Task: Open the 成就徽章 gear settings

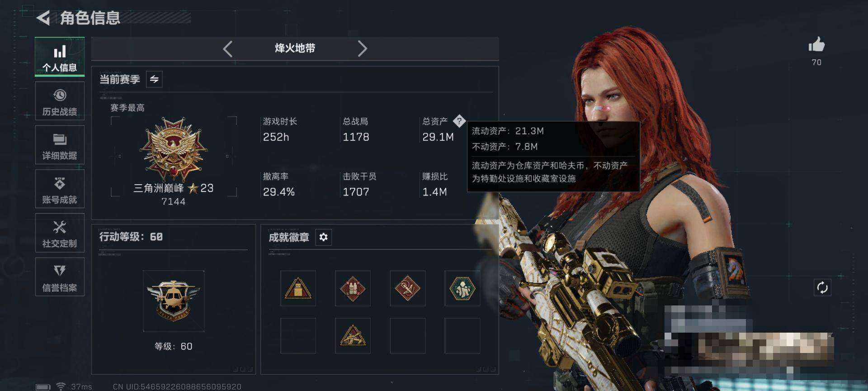Action: coord(323,237)
